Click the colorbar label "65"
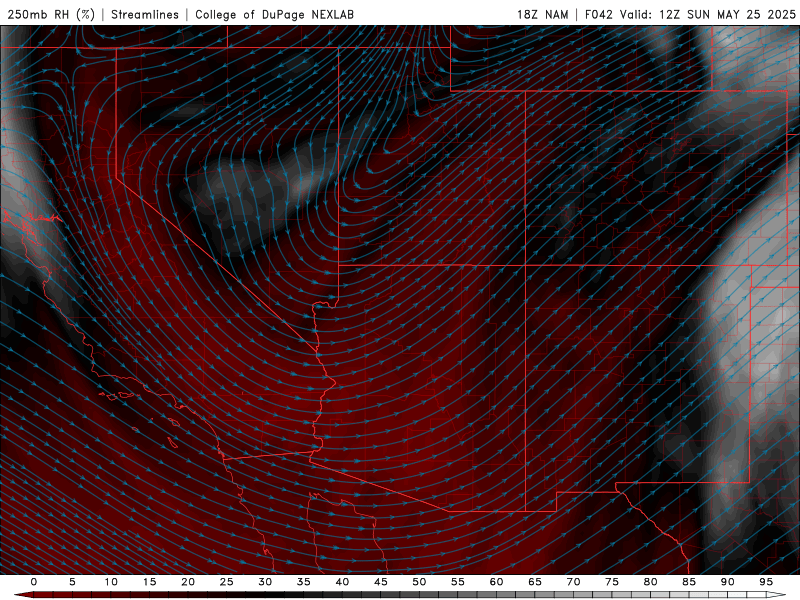 535,582
